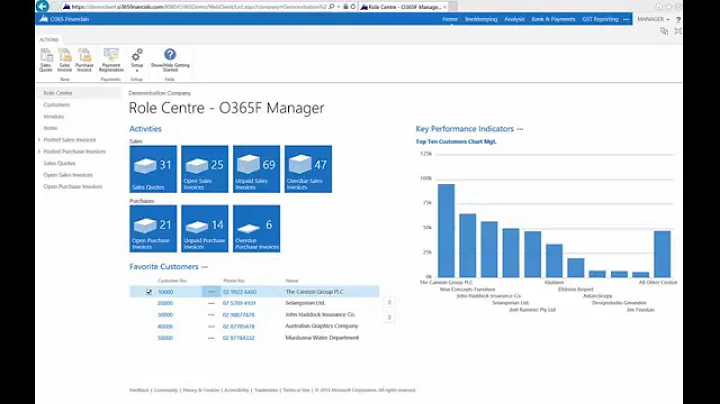Image resolution: width=720 pixels, height=404 pixels.
Task: Open Open Sales Invoices in the sidebar
Action: [x=68, y=175]
